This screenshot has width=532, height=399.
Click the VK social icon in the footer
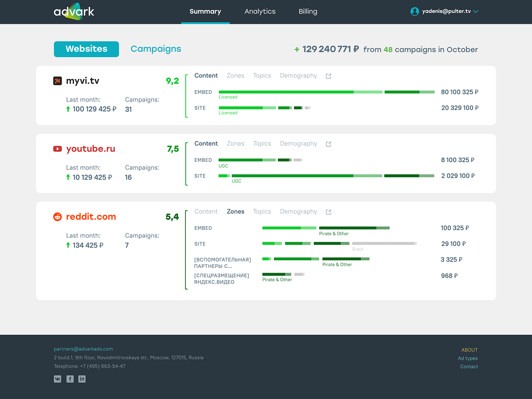pyautogui.click(x=57, y=379)
